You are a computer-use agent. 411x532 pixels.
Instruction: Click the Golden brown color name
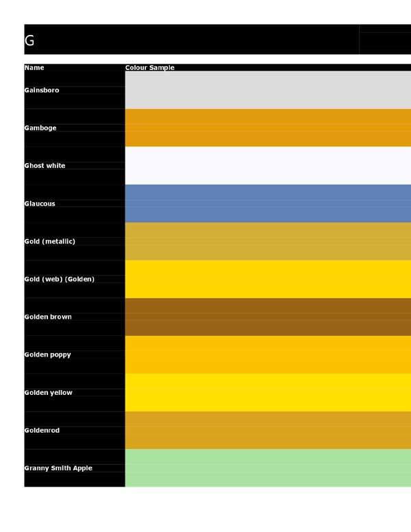[x=48, y=317]
